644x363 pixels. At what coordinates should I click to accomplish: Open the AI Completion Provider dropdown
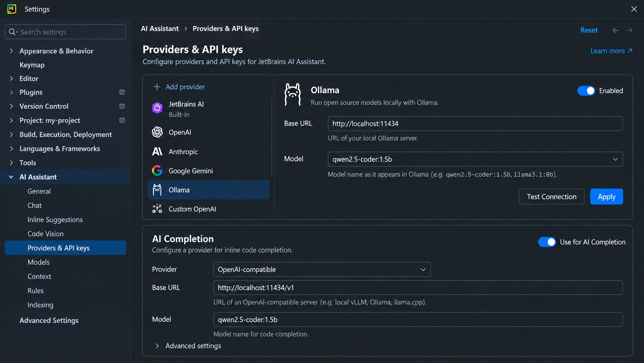pos(322,269)
